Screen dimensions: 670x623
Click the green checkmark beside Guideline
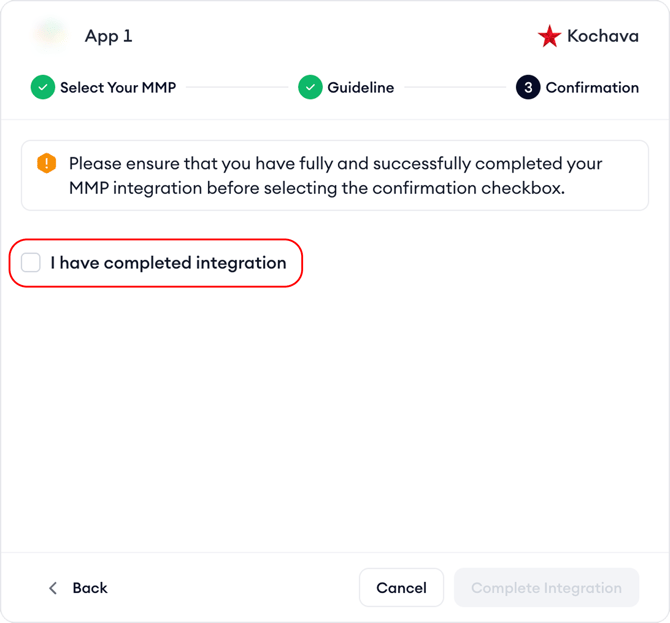point(310,88)
